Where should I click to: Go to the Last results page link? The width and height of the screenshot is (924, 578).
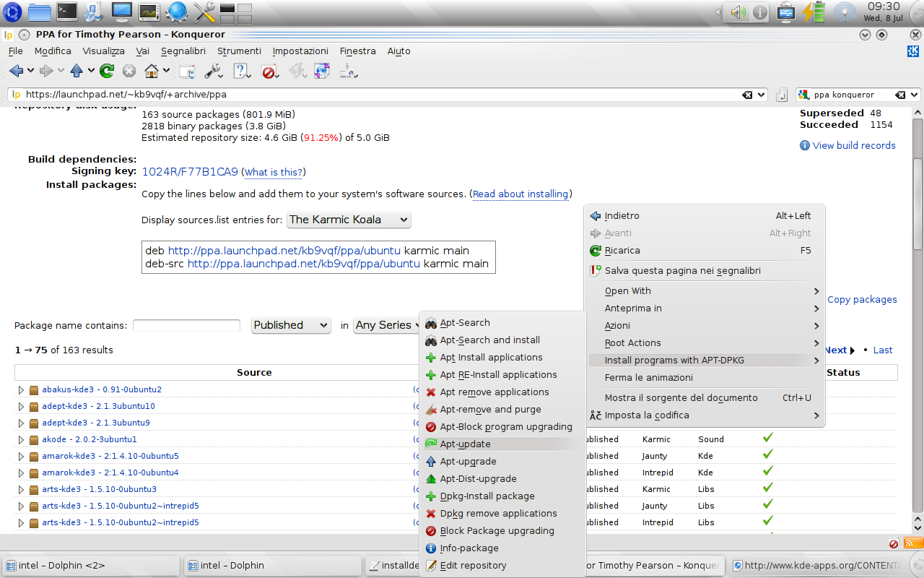[883, 350]
